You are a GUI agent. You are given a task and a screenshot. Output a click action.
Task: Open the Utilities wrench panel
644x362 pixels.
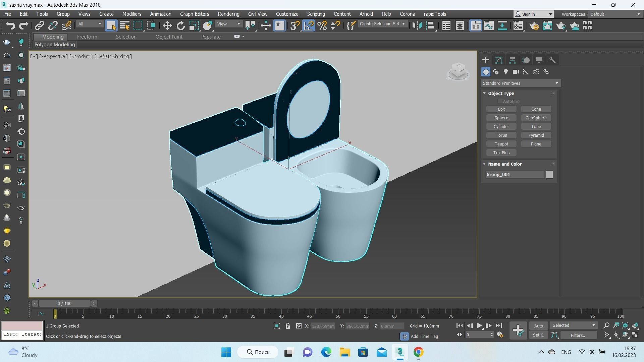[x=552, y=60]
